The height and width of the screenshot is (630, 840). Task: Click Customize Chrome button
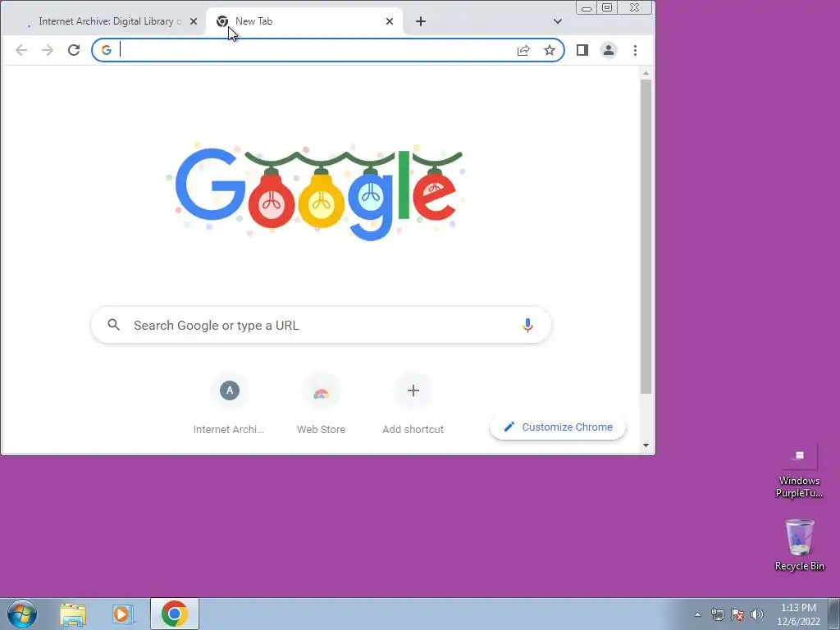pos(558,427)
